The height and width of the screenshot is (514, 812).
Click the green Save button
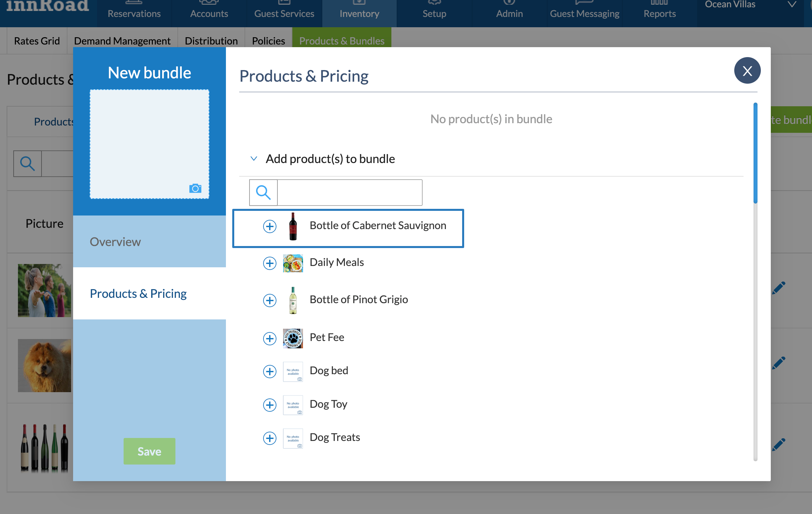pyautogui.click(x=149, y=451)
